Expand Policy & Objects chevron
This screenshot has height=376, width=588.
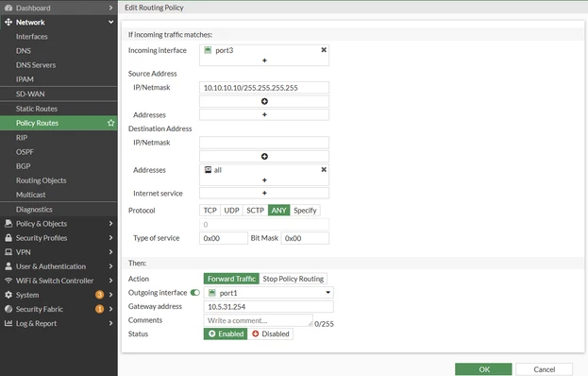[110, 224]
